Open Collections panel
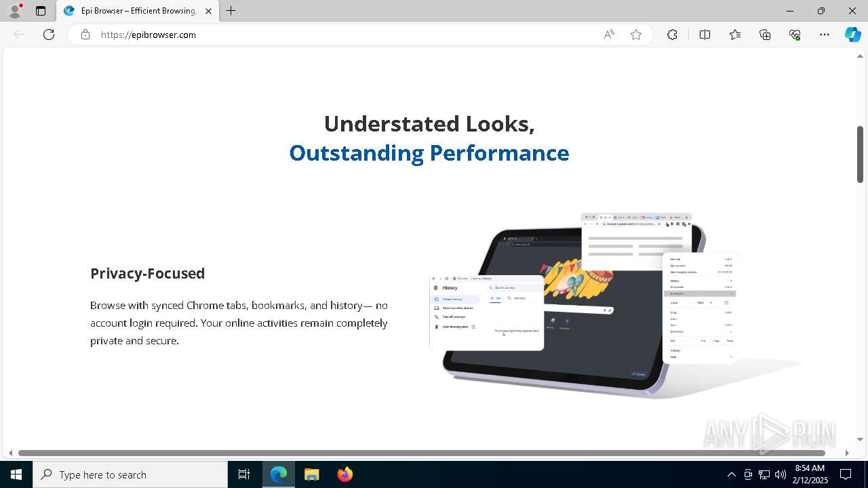Viewport: 868px width, 488px height. click(x=765, y=35)
